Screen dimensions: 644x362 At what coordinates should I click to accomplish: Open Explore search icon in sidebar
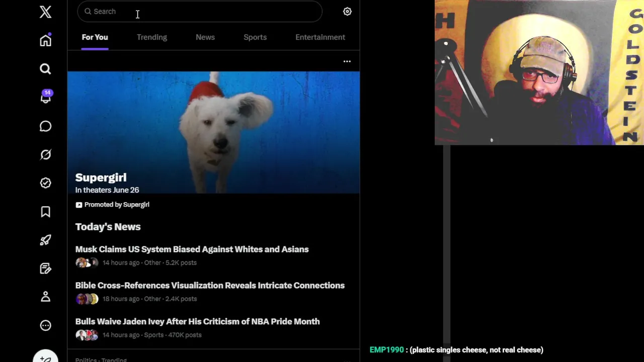click(x=45, y=69)
